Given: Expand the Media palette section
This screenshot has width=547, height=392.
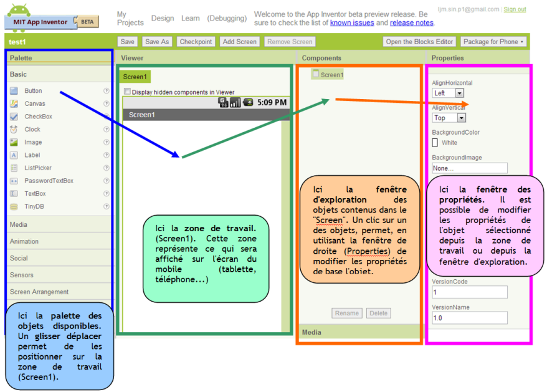Looking at the screenshot, I should [x=59, y=224].
